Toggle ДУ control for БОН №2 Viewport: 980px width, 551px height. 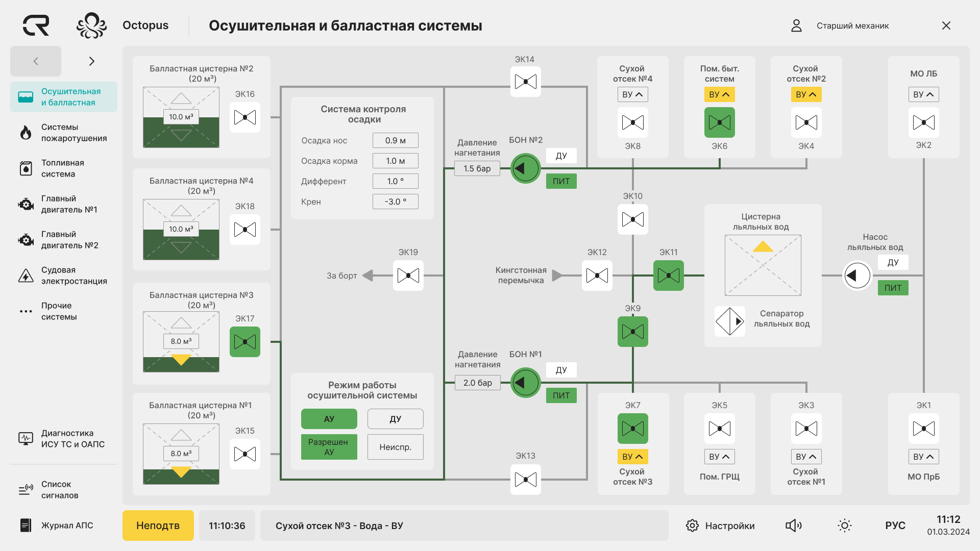pos(561,156)
